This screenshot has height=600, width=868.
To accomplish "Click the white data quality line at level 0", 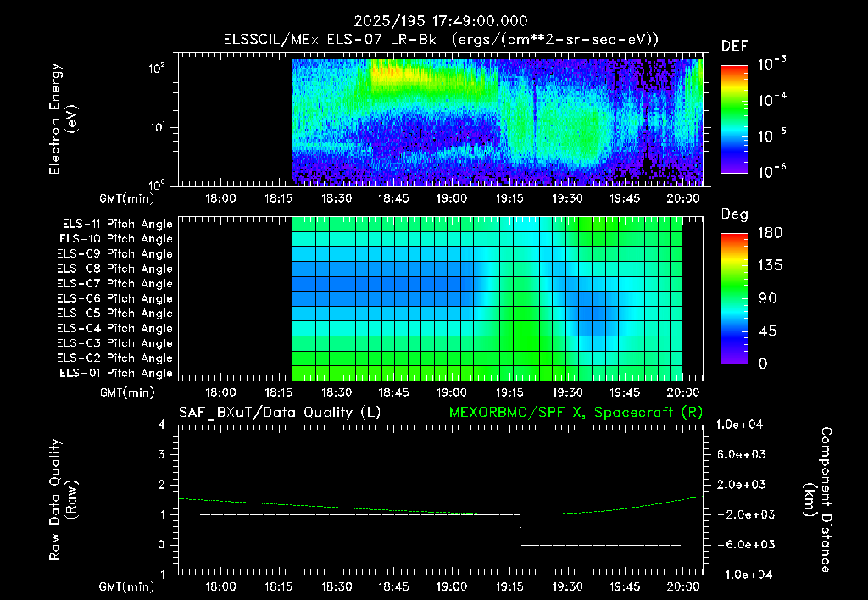I will (601, 545).
